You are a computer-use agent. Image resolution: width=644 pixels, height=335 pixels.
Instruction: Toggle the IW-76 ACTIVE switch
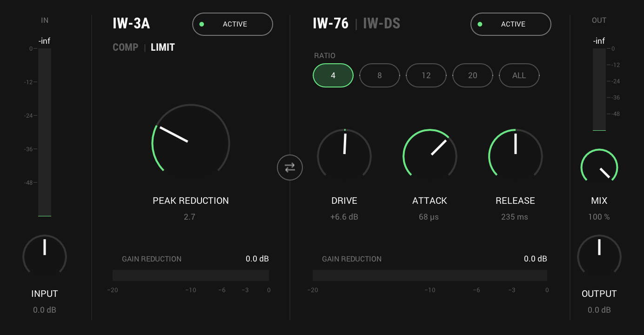[511, 24]
